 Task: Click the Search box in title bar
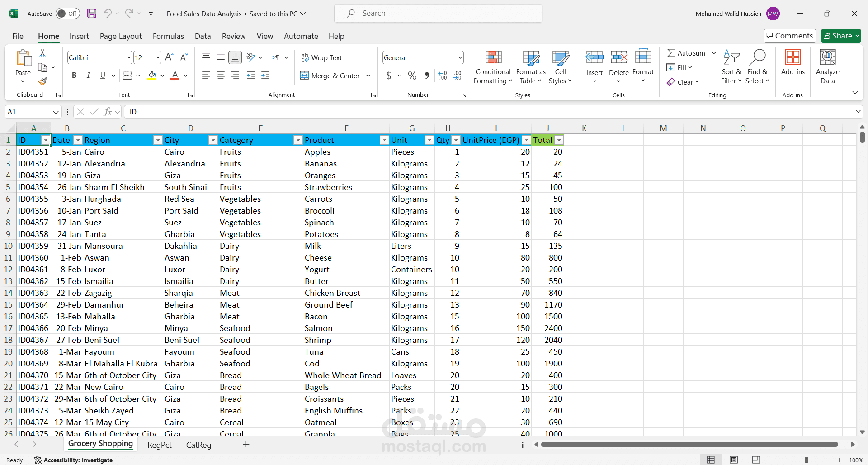click(438, 14)
